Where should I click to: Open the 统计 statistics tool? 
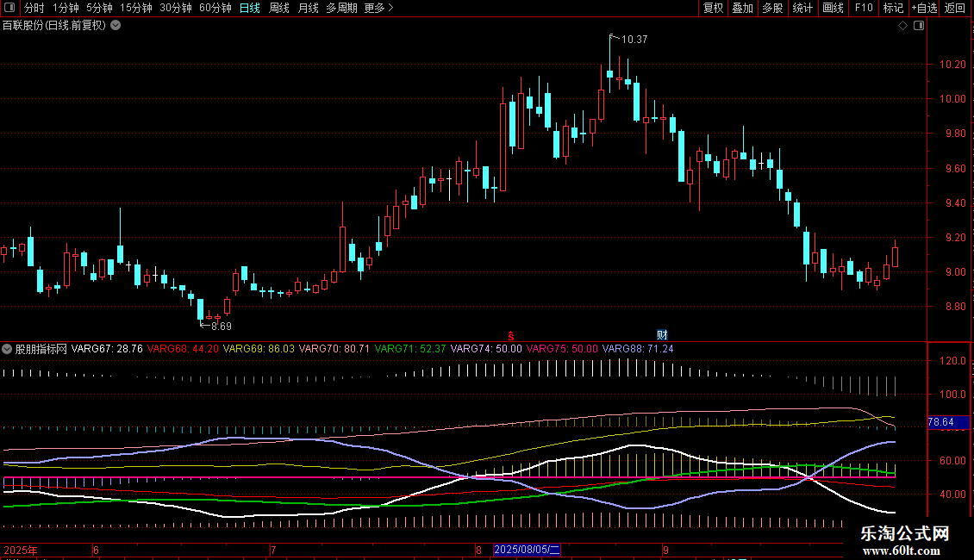[802, 8]
